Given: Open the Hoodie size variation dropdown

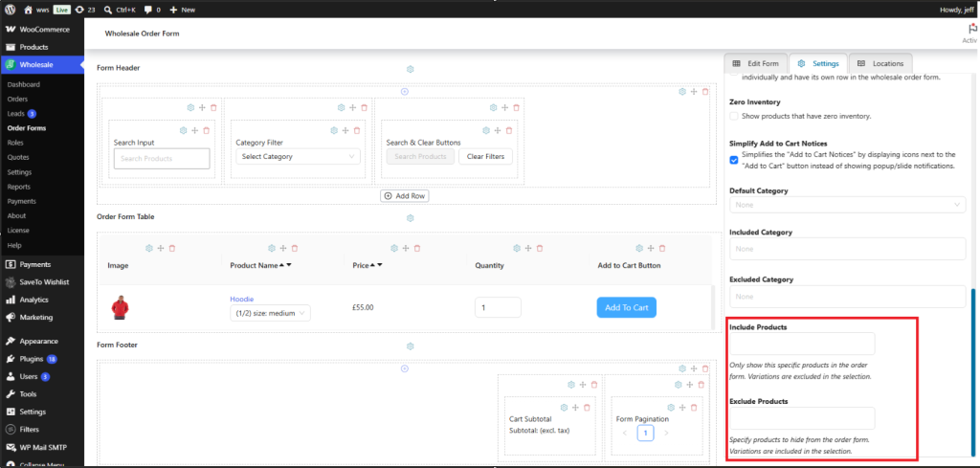Looking at the screenshot, I should pos(270,313).
